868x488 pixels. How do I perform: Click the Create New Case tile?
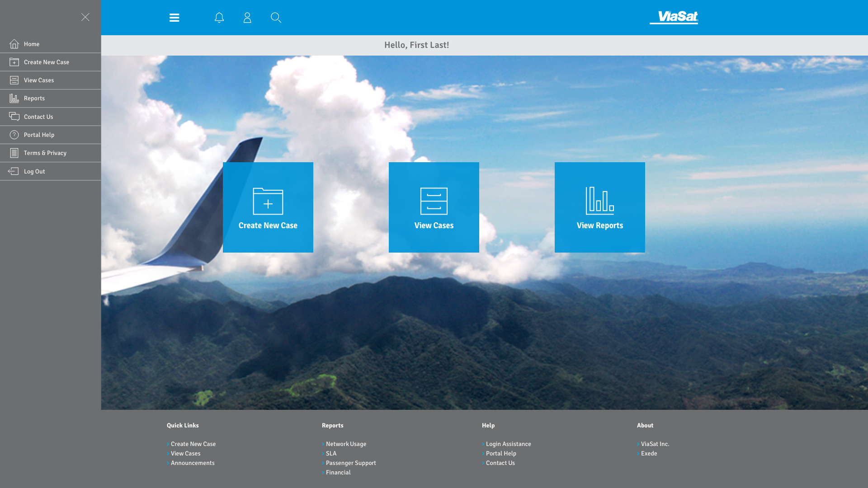pyautogui.click(x=268, y=207)
